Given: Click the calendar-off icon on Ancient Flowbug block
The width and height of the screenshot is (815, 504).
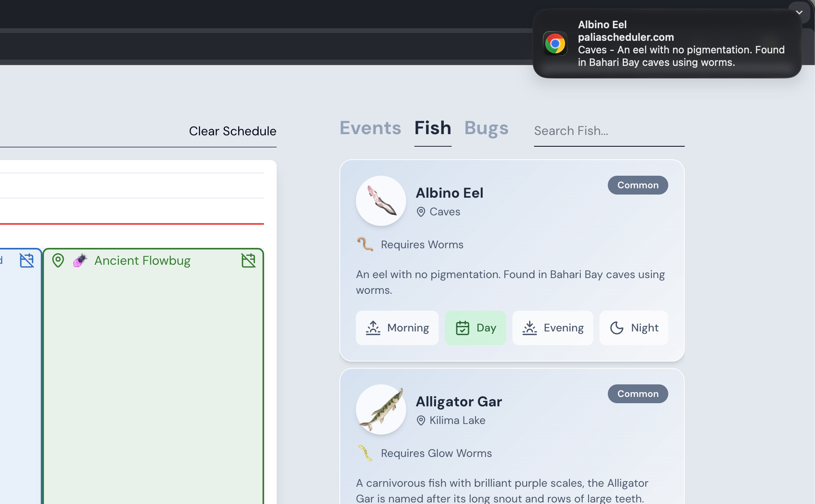Looking at the screenshot, I should (x=248, y=260).
